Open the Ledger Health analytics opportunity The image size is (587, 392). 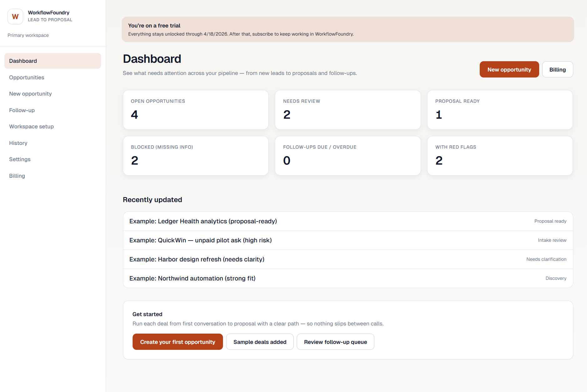203,221
